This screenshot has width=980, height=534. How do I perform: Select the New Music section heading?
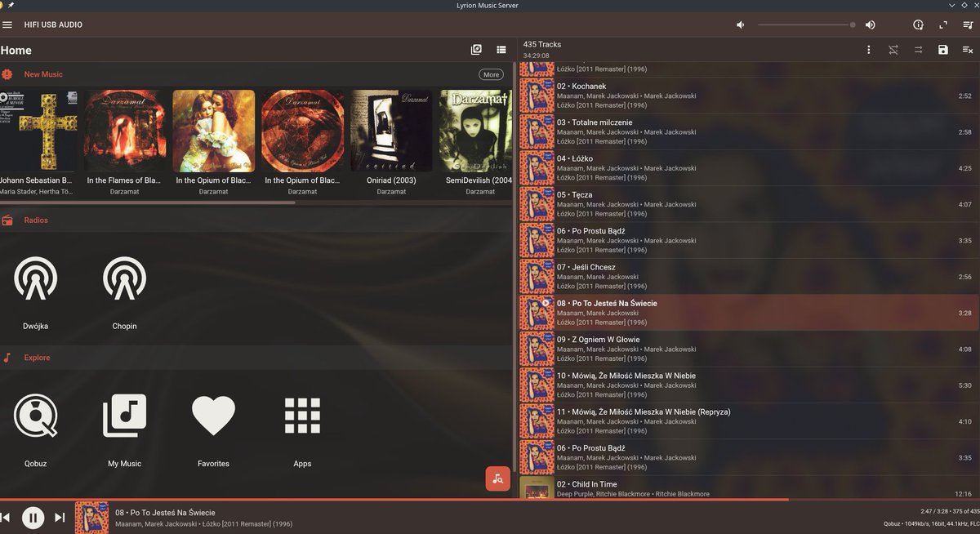point(43,74)
